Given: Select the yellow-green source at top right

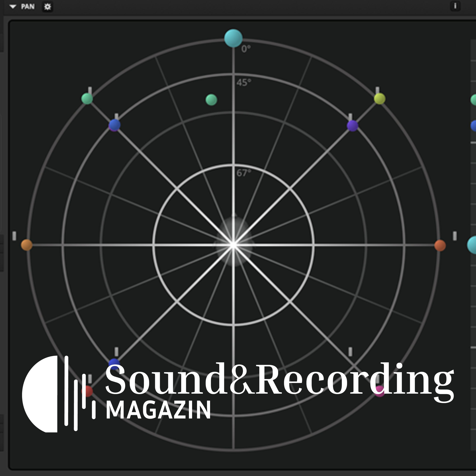Looking at the screenshot, I should (379, 99).
